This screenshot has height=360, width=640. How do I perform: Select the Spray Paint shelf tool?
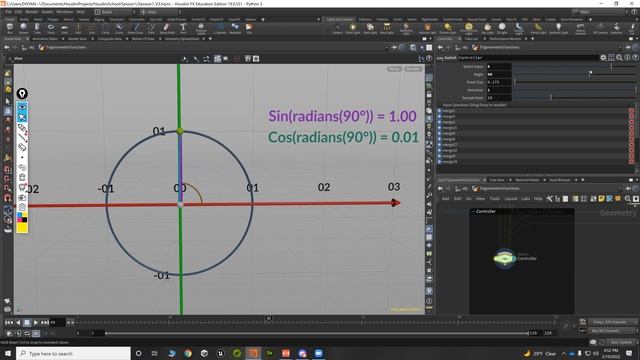click(x=167, y=28)
